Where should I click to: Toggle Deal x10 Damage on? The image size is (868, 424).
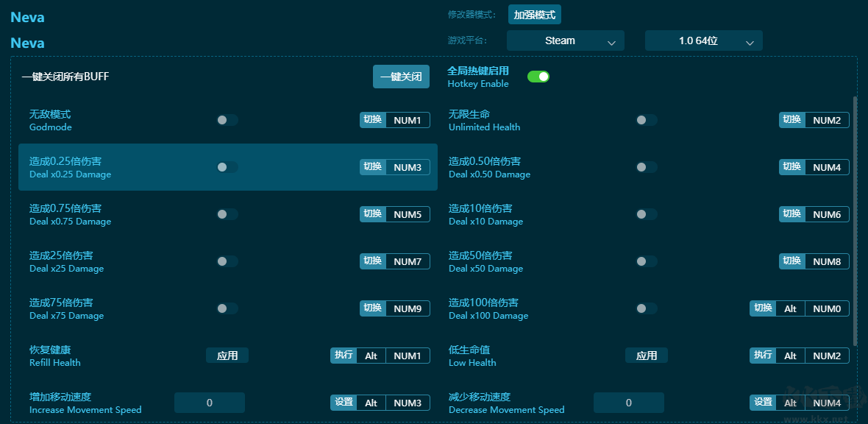pos(647,214)
